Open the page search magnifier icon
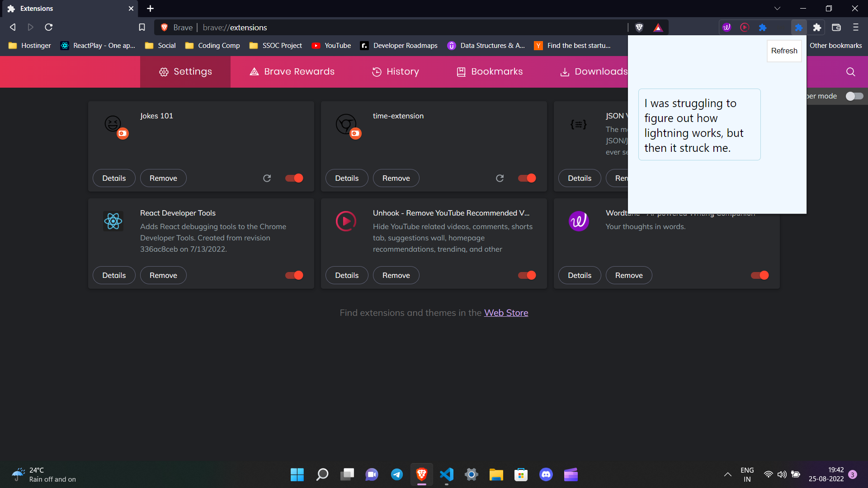 [x=850, y=71]
